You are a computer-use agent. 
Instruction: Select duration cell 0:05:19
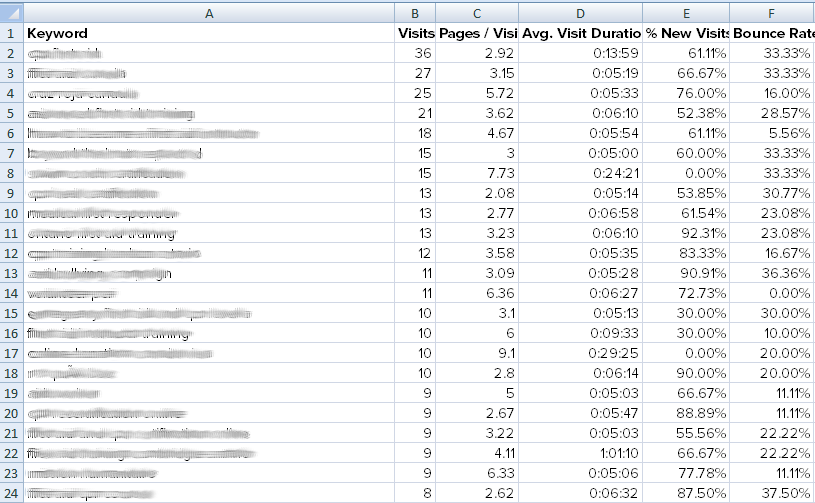coord(580,73)
